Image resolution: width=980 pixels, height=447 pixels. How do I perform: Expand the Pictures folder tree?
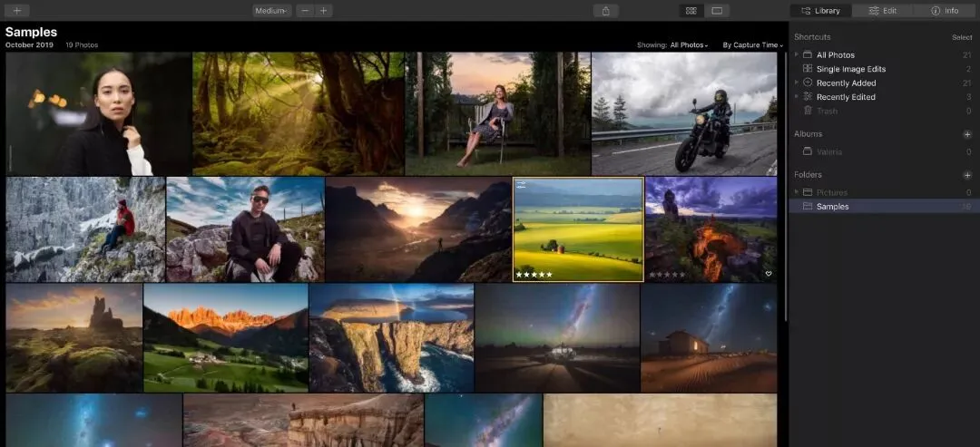pos(797,191)
